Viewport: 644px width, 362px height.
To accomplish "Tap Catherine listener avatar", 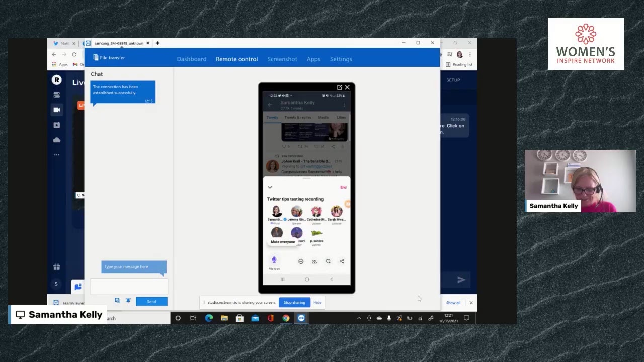I will pos(316,211).
